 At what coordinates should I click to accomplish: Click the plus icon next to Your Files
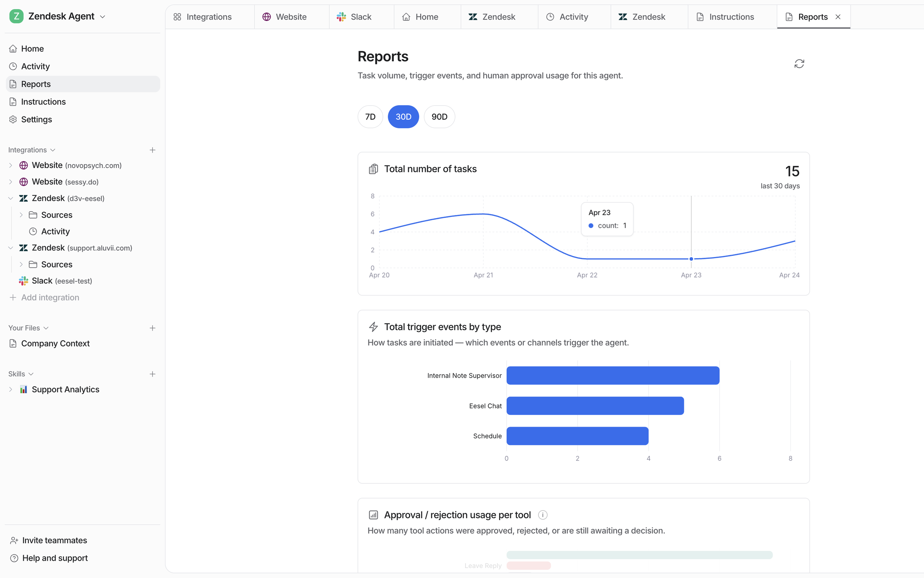(x=152, y=328)
